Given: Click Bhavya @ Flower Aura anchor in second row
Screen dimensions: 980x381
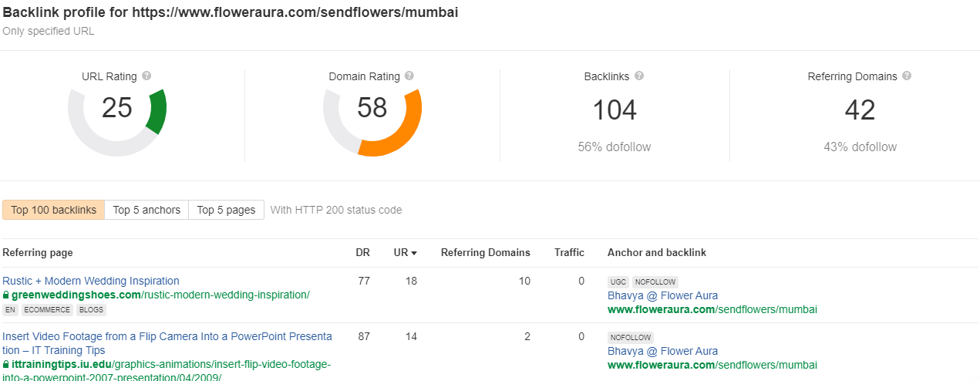Looking at the screenshot, I should tap(662, 351).
